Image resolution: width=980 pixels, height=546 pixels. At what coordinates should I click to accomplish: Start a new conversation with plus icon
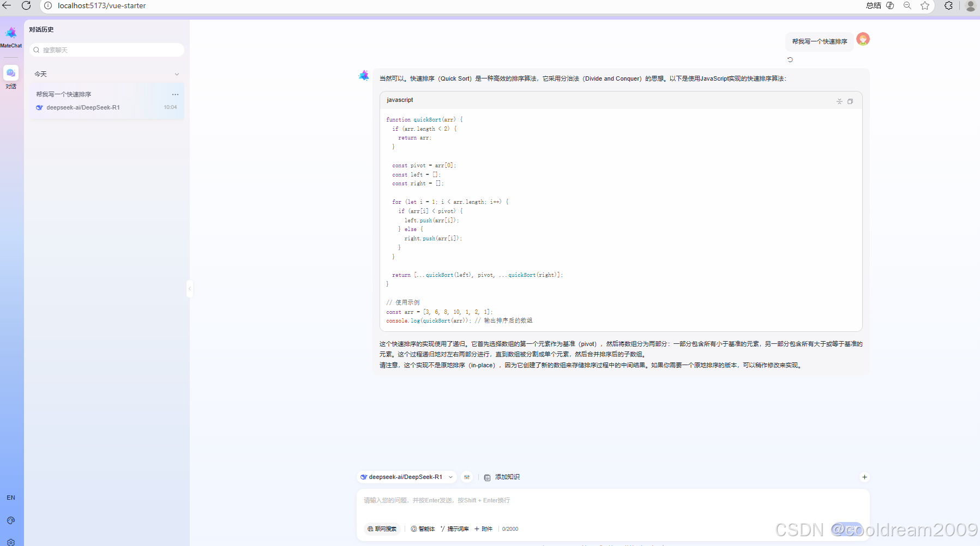pos(864,477)
